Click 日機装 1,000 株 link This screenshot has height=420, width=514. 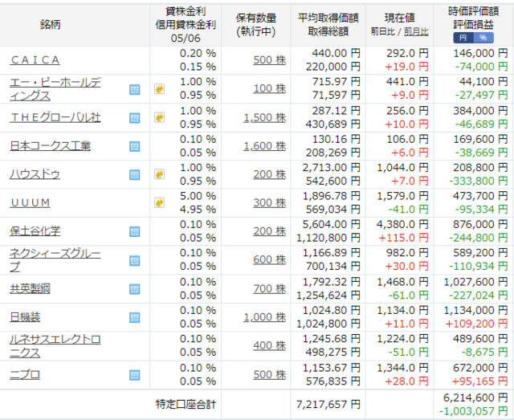(264, 317)
